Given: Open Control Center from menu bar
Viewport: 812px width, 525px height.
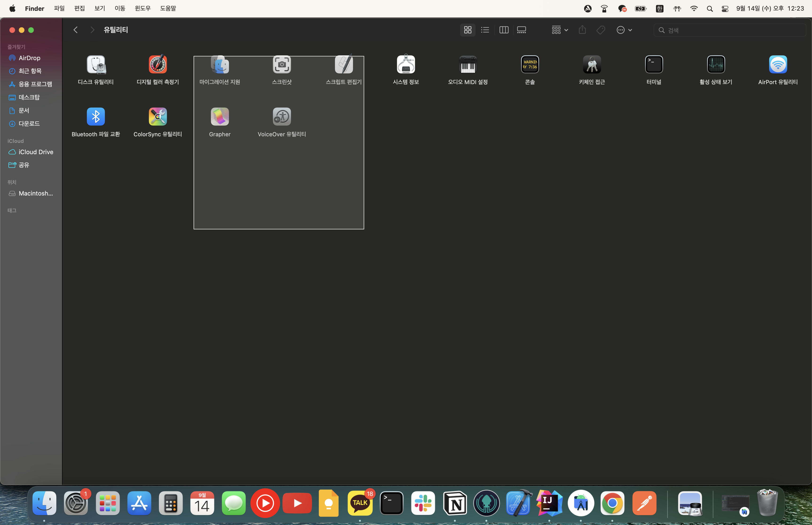Looking at the screenshot, I should coord(725,8).
